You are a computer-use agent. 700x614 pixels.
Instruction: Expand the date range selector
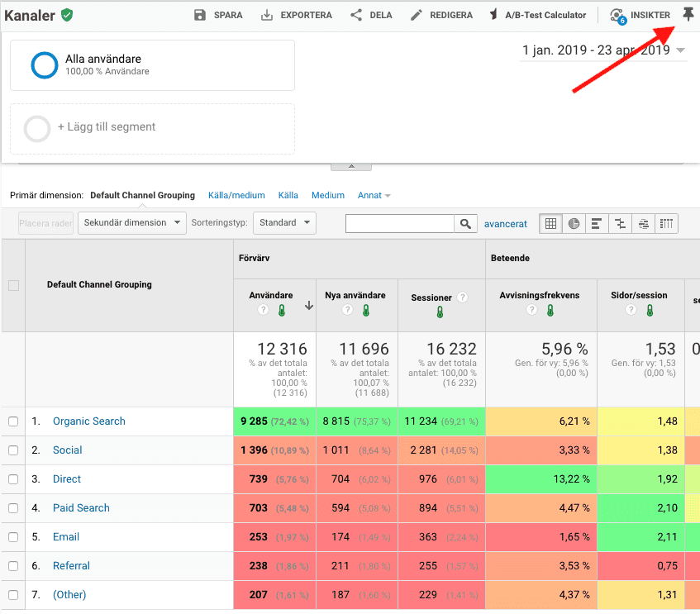click(x=603, y=50)
